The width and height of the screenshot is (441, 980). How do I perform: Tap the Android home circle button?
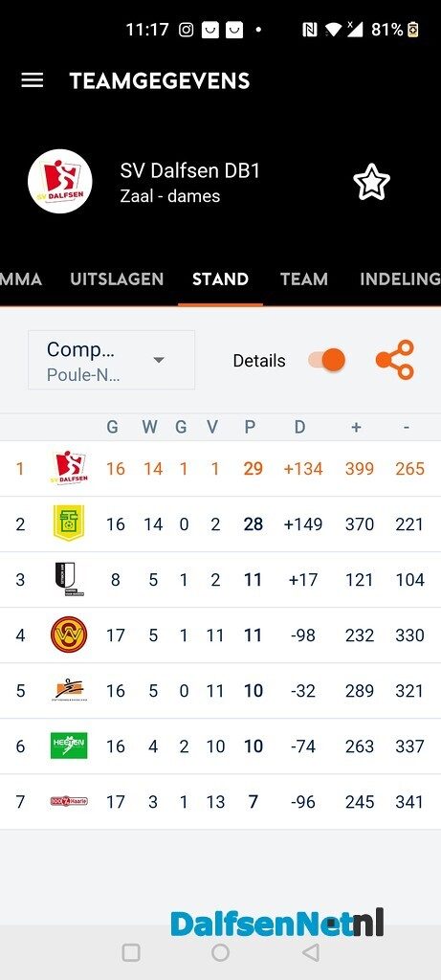pos(220,952)
